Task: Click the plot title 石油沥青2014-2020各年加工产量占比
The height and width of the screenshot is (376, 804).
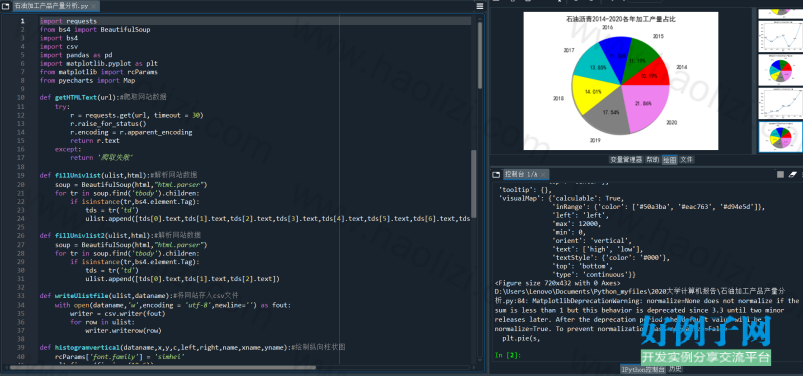Action: pyautogui.click(x=620, y=19)
